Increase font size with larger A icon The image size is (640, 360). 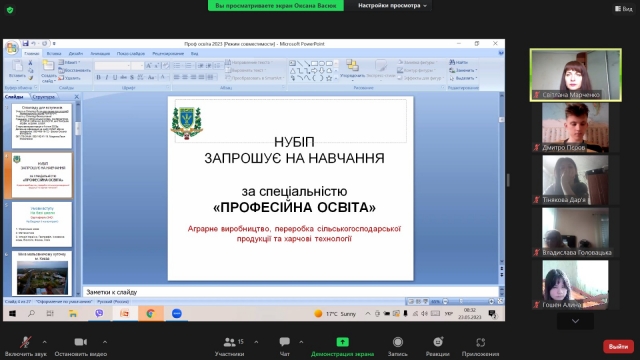(149, 65)
